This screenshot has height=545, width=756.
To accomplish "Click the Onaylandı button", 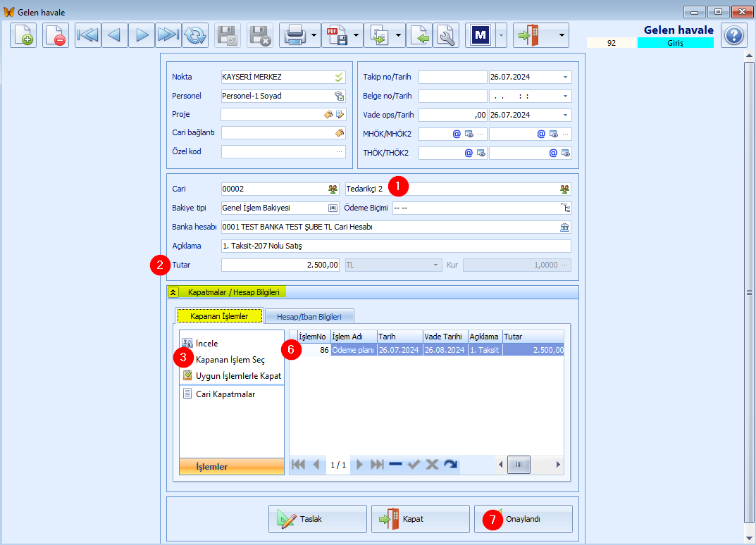I will pyautogui.click(x=523, y=519).
